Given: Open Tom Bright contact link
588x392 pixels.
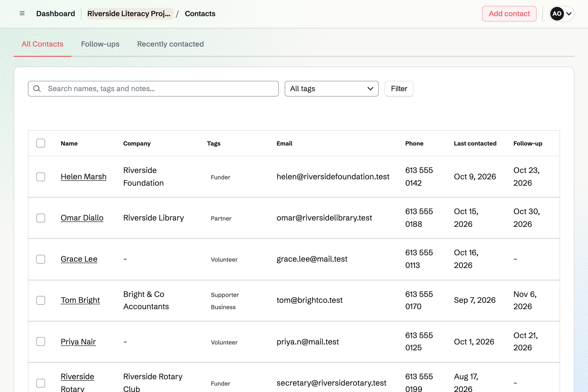Looking at the screenshot, I should pos(80,300).
